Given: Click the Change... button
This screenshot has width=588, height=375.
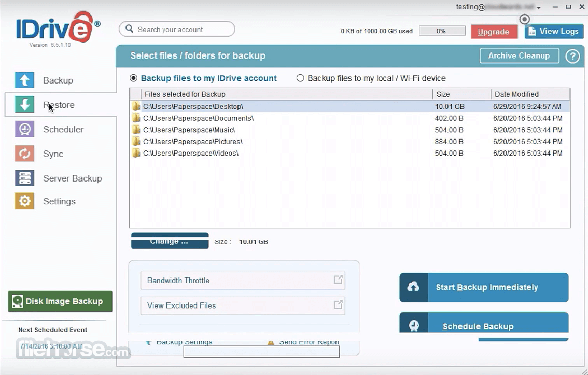Looking at the screenshot, I should [170, 241].
